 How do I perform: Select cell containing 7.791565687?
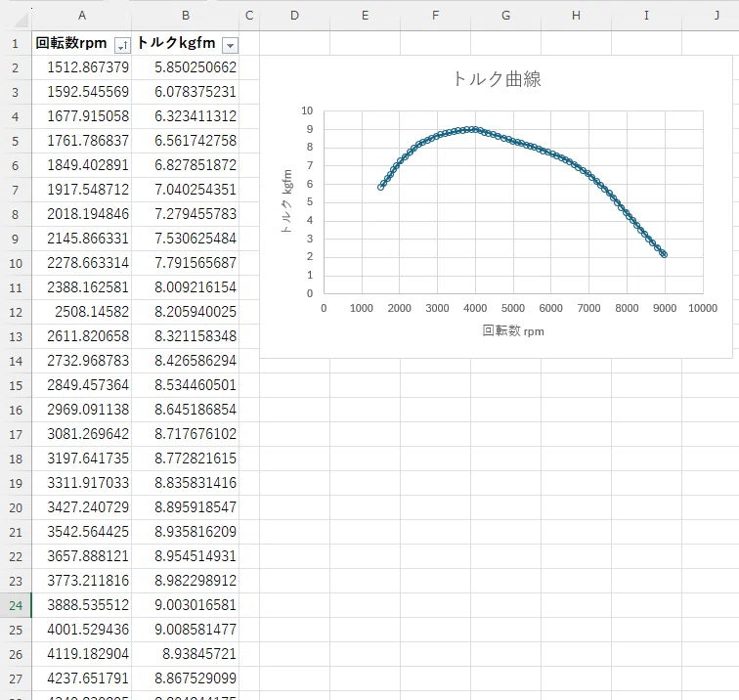tap(186, 263)
